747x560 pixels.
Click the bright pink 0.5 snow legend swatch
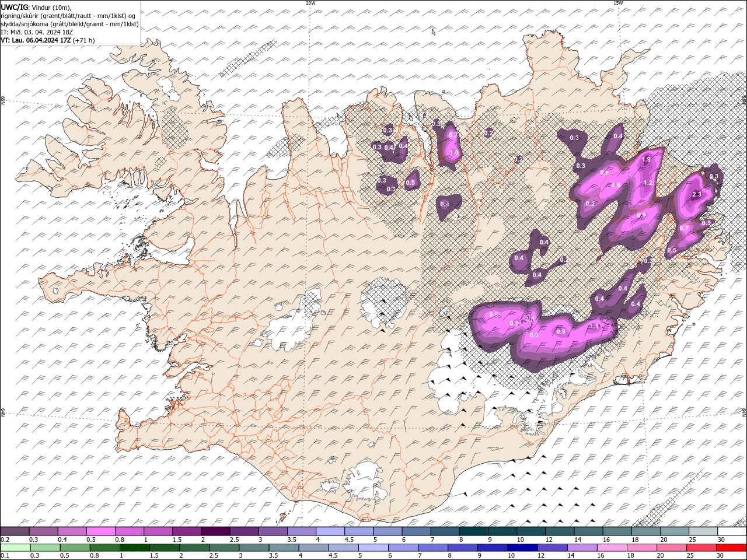[x=100, y=531]
